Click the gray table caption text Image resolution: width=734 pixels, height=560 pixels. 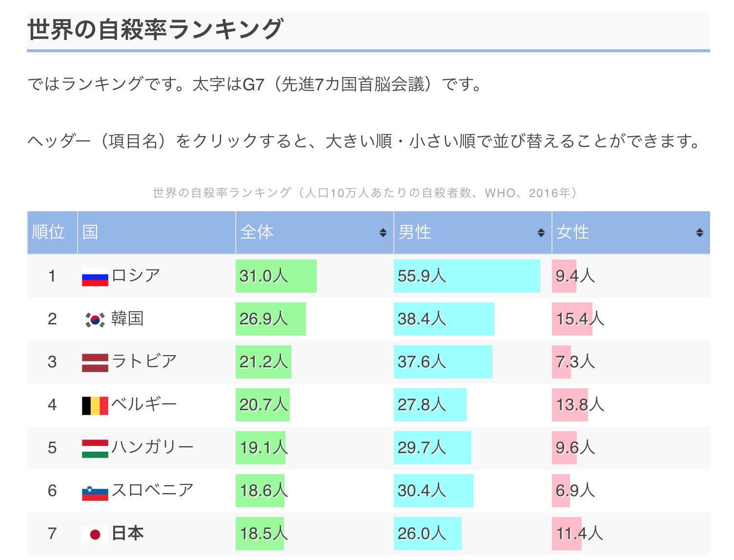click(x=365, y=193)
